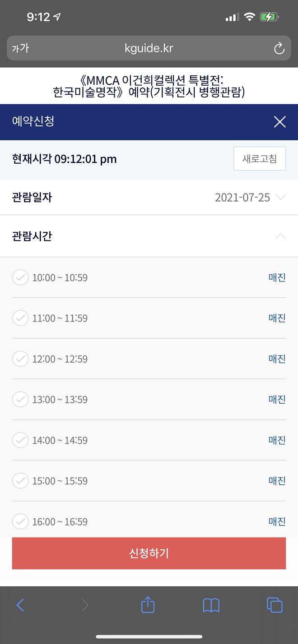Viewport: 298px width, 644px height.
Task: Select the 10:00 ~ 10:59 time slot checkbox
Action: 20,277
